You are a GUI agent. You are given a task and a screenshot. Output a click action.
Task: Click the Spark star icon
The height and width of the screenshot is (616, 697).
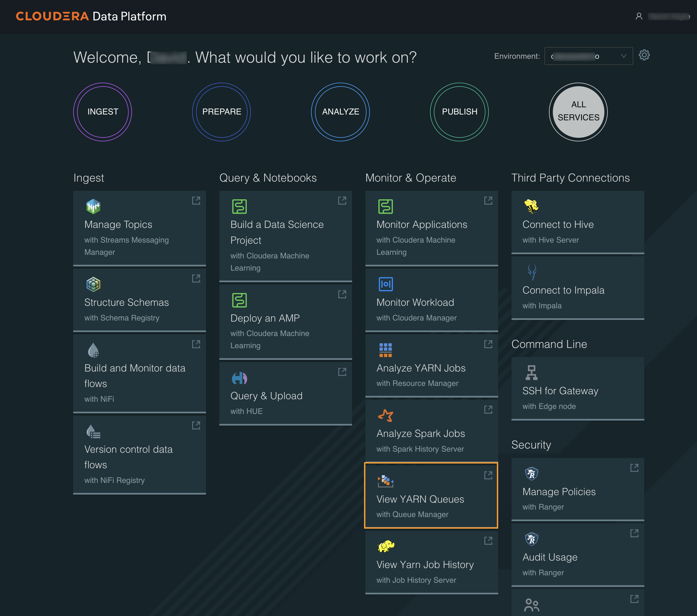pyautogui.click(x=385, y=416)
